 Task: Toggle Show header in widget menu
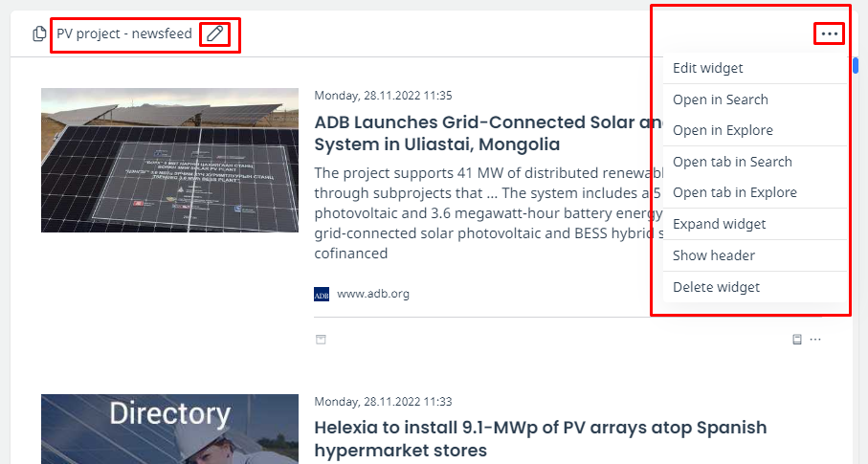pyautogui.click(x=713, y=255)
